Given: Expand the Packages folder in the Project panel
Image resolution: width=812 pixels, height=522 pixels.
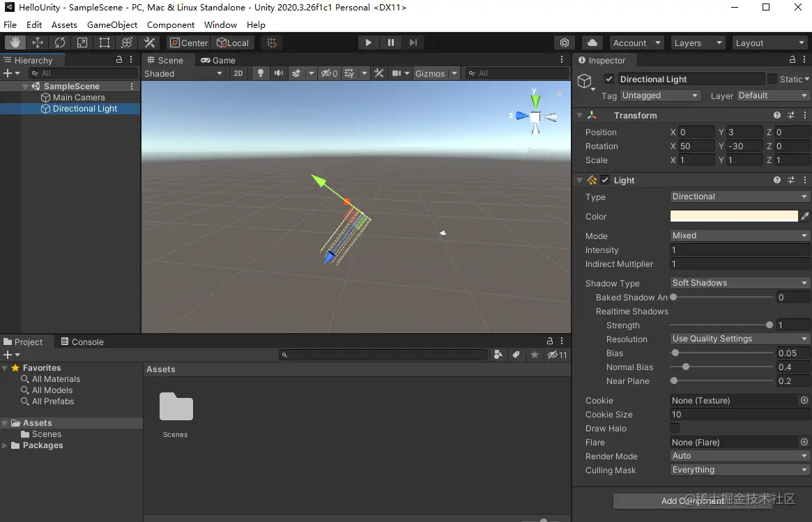Looking at the screenshot, I should (5, 445).
